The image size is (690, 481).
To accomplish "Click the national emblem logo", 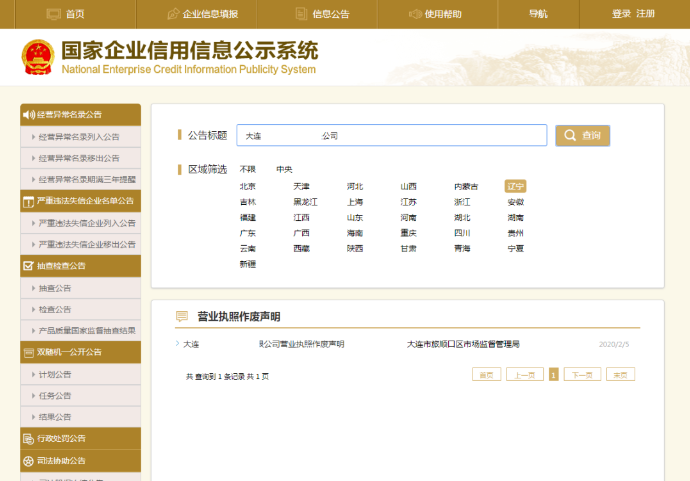I will [x=38, y=57].
